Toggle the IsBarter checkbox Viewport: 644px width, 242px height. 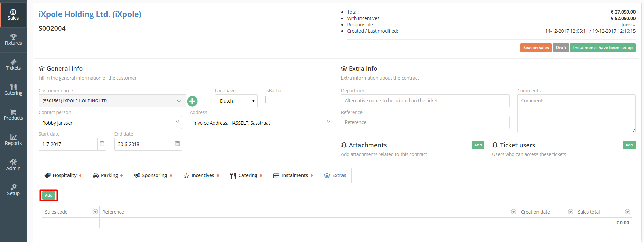(x=269, y=99)
